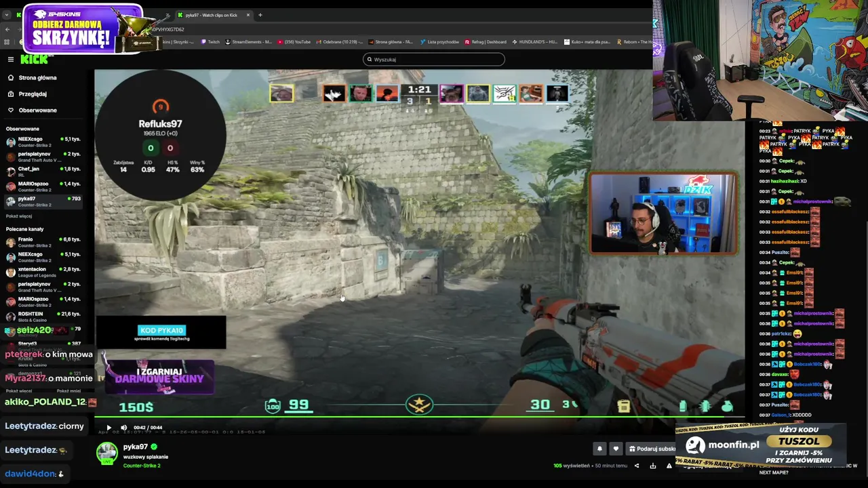
Task: Open browser tab search dropdown arrow
Action: tap(7, 15)
